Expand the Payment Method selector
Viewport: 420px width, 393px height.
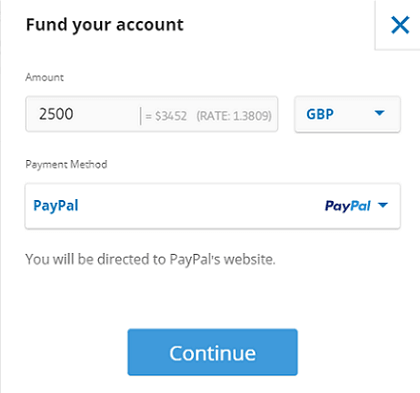pyautogui.click(x=213, y=206)
